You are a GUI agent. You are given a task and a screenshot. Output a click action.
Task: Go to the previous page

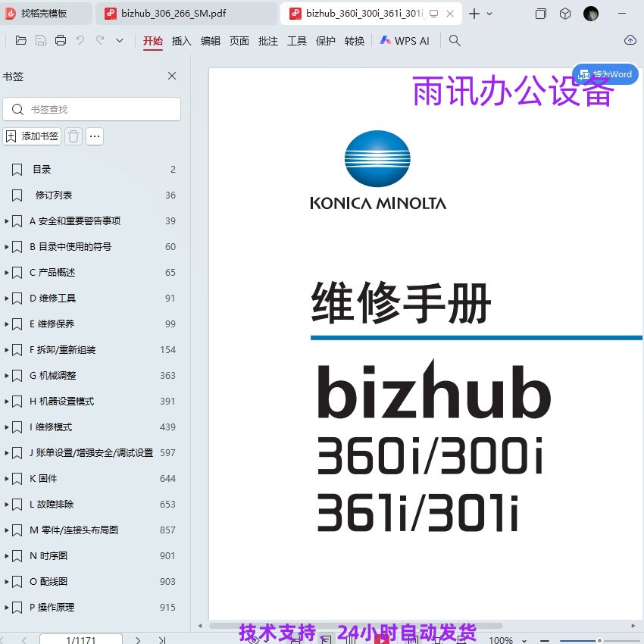point(24,640)
